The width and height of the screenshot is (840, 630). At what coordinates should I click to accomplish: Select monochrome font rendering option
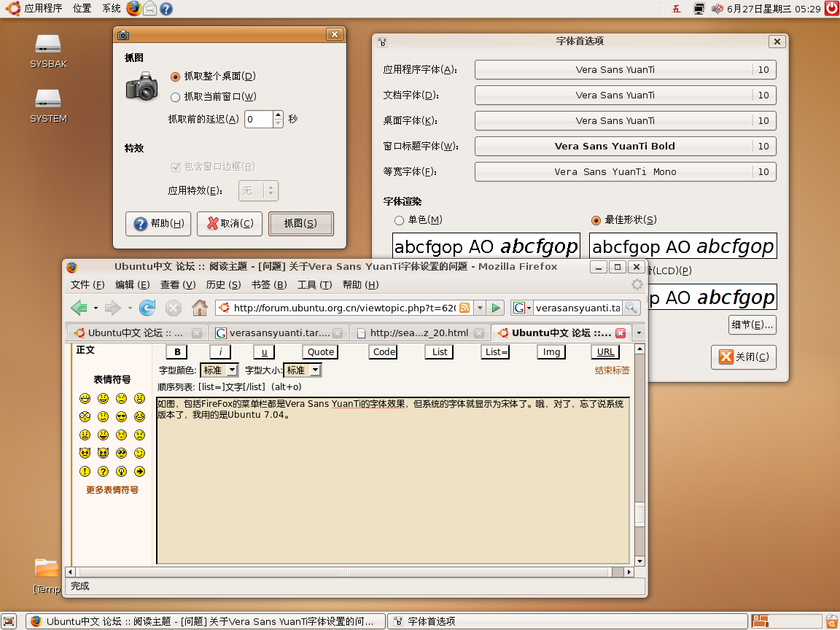399,220
